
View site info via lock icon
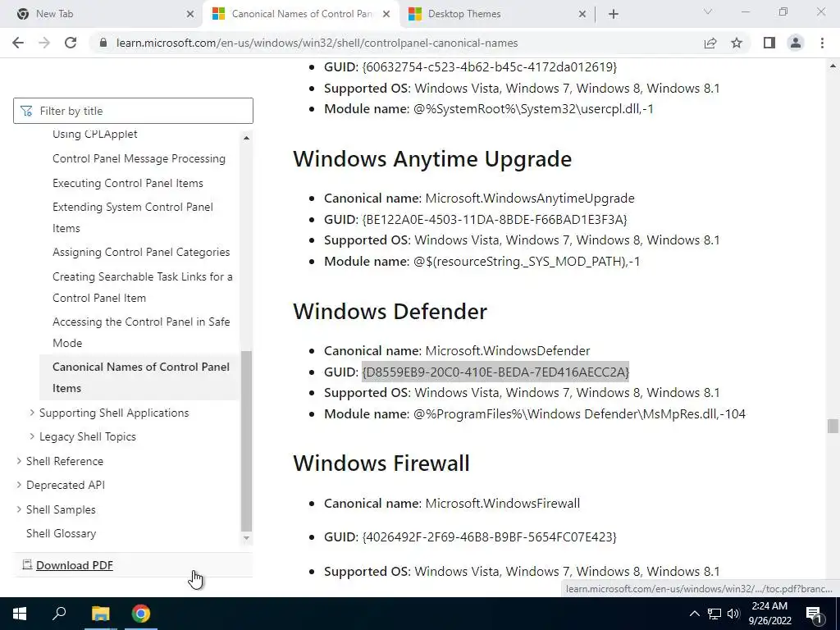pyautogui.click(x=103, y=43)
